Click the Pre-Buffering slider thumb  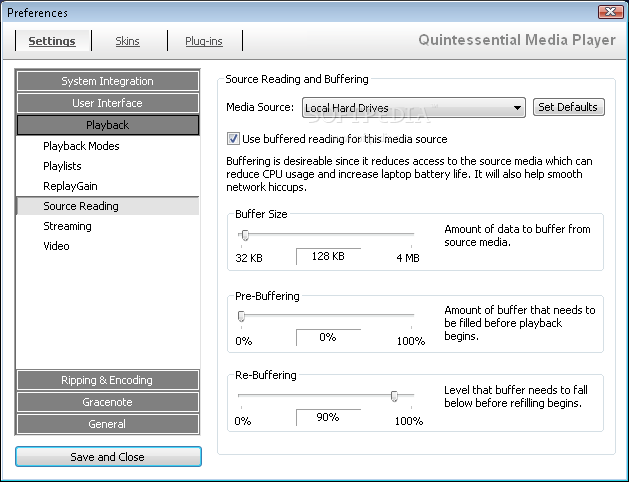tap(241, 316)
